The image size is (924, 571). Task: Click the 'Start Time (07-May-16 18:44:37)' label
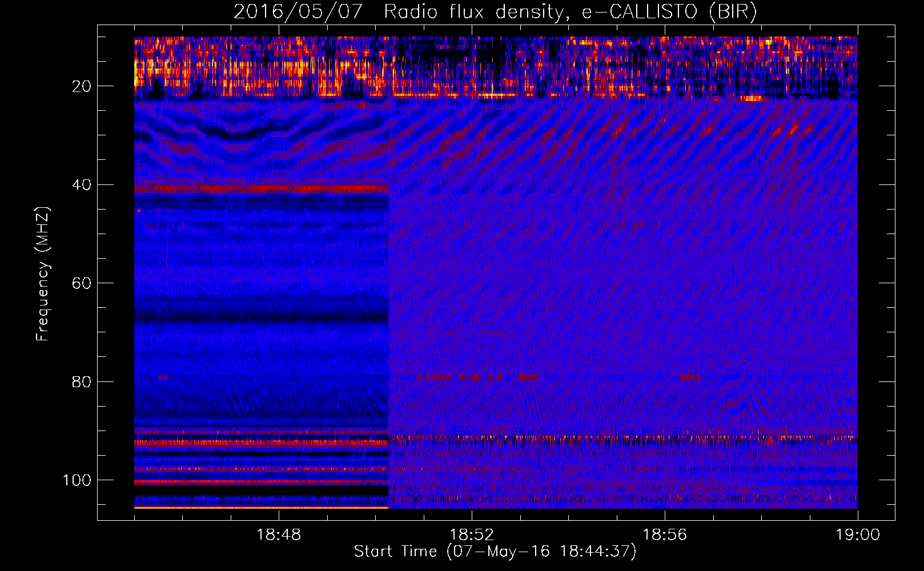(x=495, y=552)
